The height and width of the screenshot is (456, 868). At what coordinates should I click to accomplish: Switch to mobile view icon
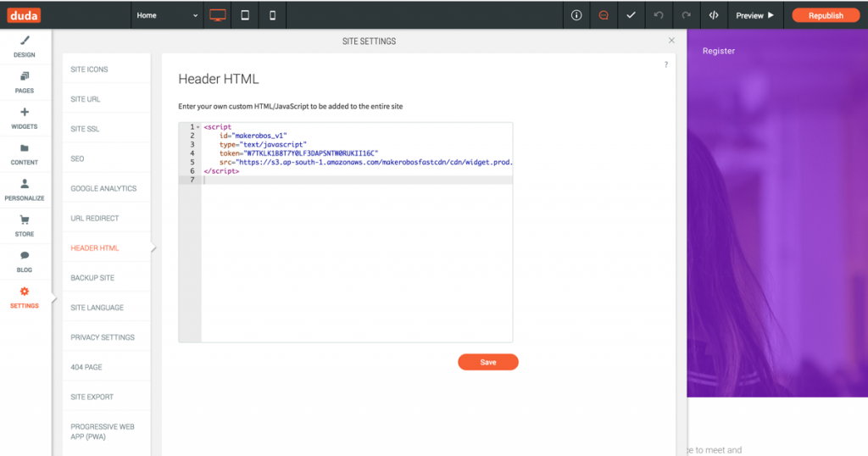coord(272,15)
